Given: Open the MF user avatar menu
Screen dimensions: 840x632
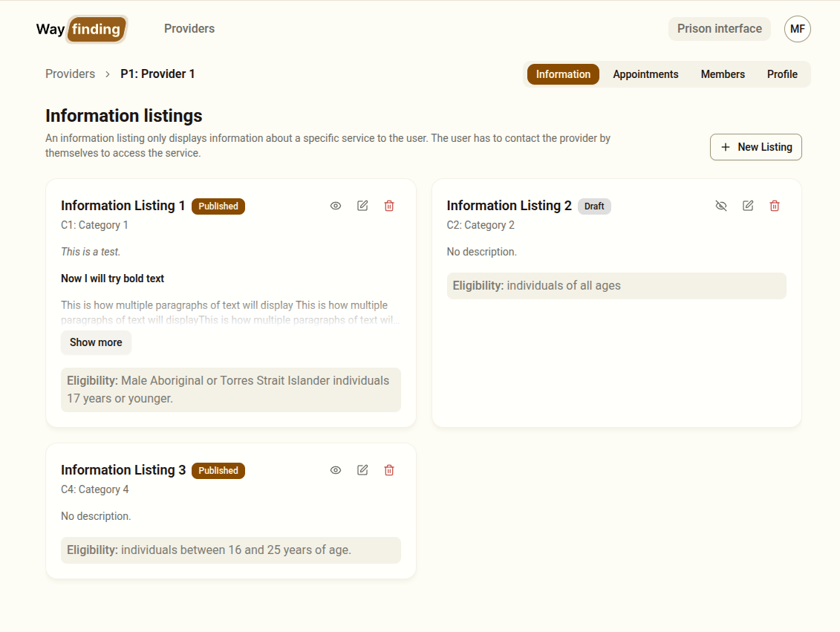Looking at the screenshot, I should (797, 29).
